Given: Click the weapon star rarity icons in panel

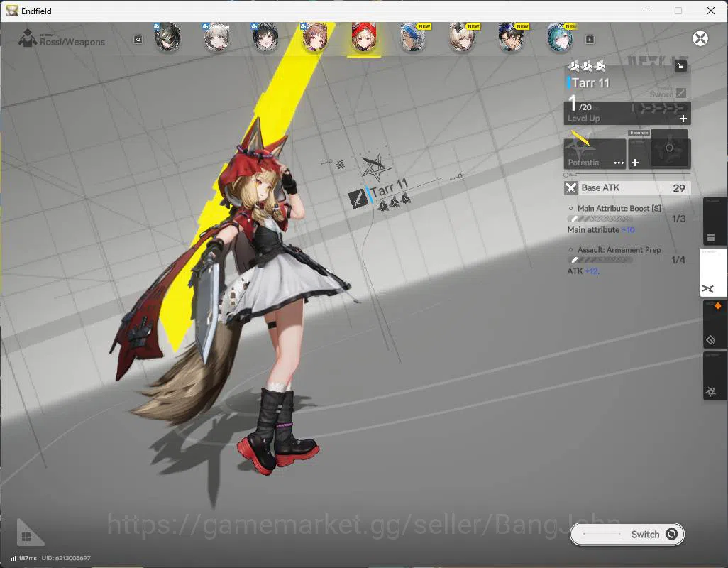Looking at the screenshot, I should (587, 66).
